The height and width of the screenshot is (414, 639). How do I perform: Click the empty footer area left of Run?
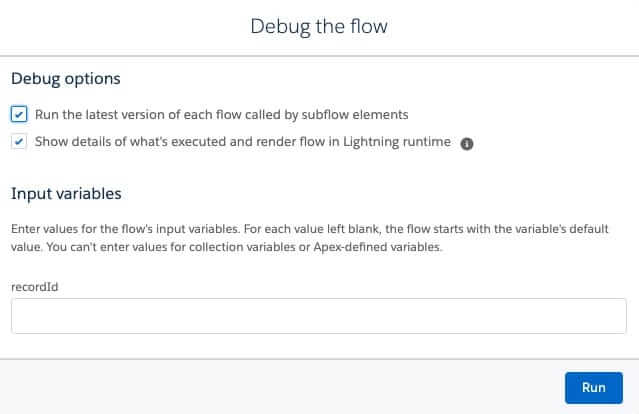280,387
